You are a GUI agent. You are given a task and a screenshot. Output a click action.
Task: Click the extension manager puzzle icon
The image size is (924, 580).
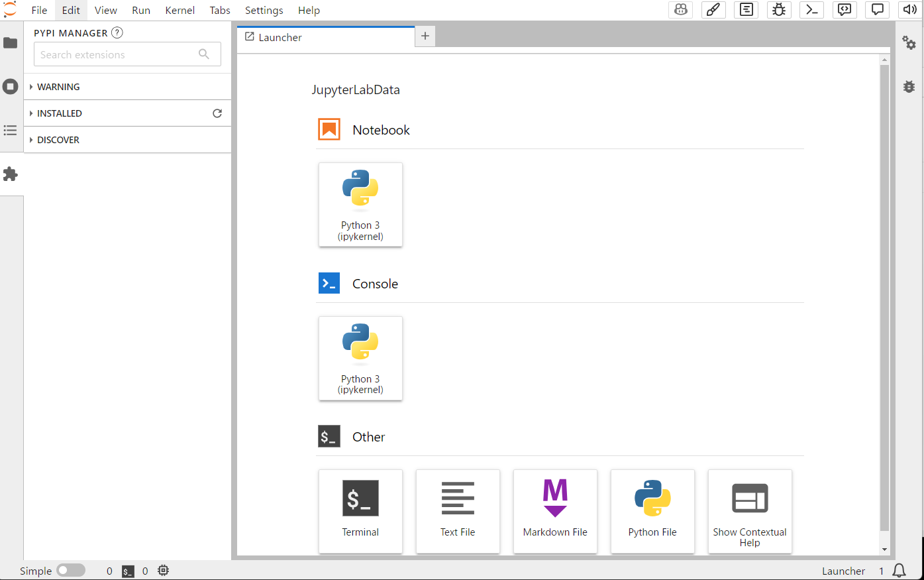click(11, 174)
